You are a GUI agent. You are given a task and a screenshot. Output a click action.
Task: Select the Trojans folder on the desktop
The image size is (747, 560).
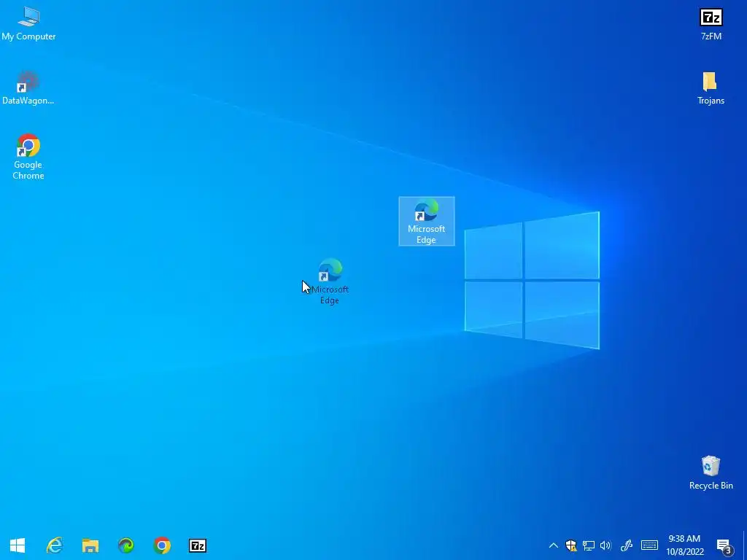tap(711, 88)
